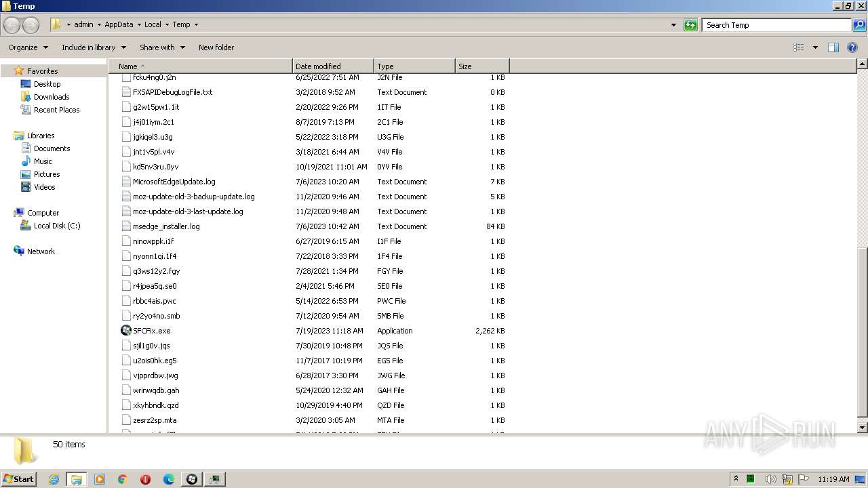Click the Desktop icon in Favorites
This screenshot has height=488, width=868.
[x=26, y=84]
